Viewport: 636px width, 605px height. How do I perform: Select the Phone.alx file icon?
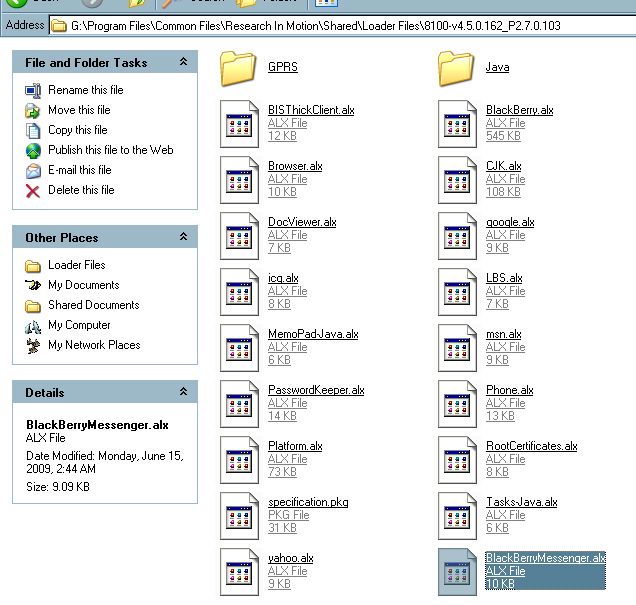[458, 403]
